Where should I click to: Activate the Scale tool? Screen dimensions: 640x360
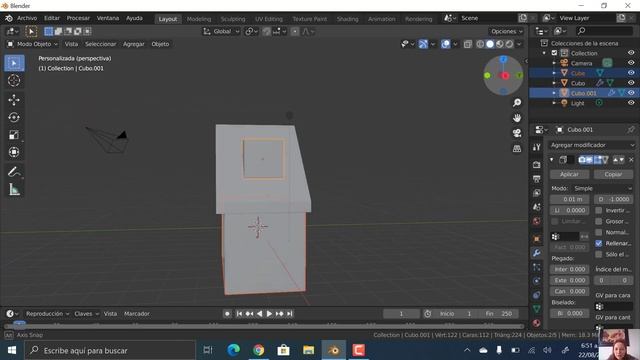[x=14, y=135]
